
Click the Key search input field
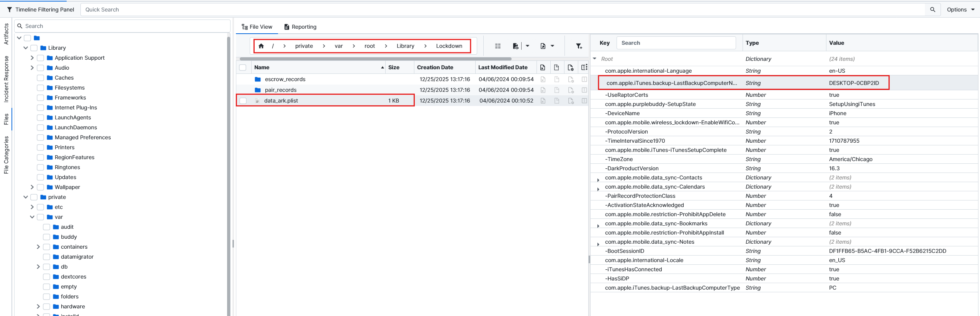click(x=676, y=43)
